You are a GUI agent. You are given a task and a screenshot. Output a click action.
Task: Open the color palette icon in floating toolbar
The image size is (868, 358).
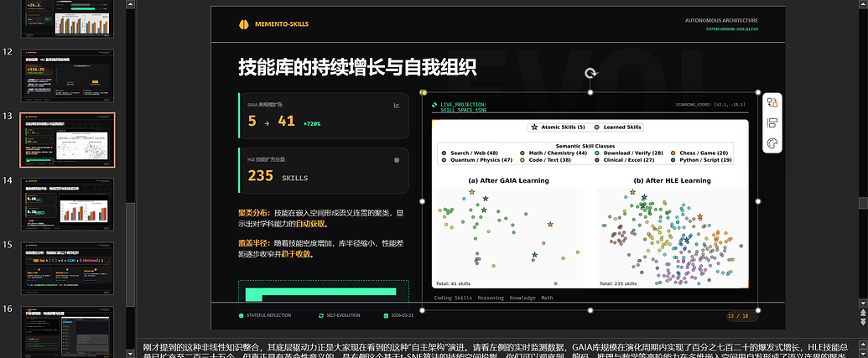(x=772, y=143)
